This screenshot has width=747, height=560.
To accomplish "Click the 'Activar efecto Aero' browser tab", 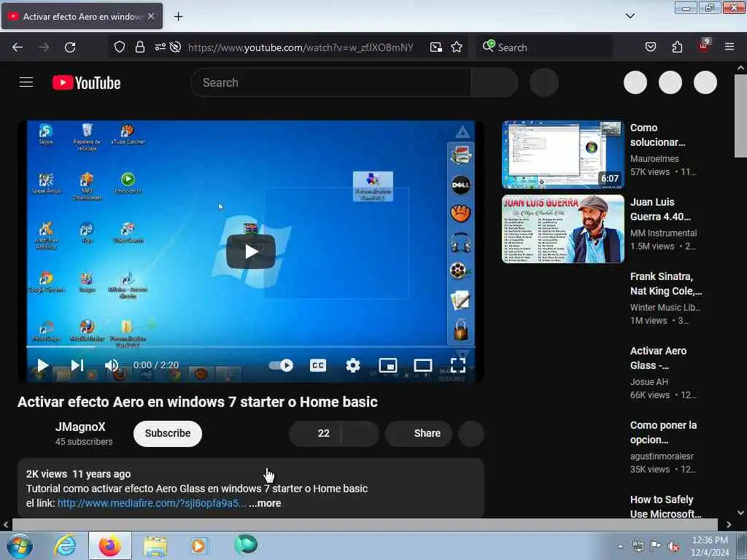I will [82, 16].
